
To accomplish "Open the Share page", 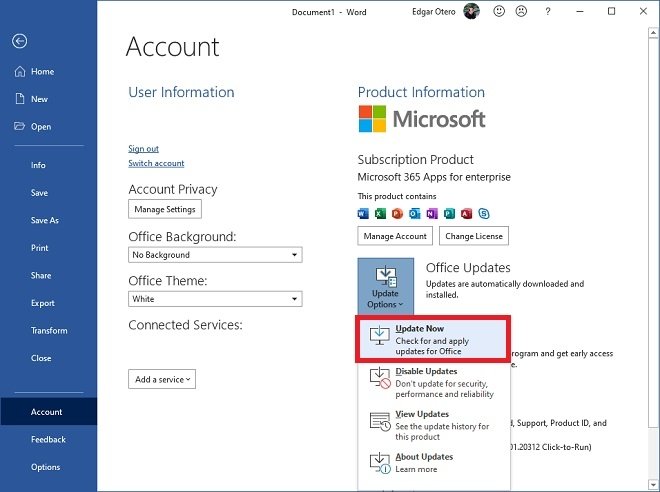I will coord(41,276).
